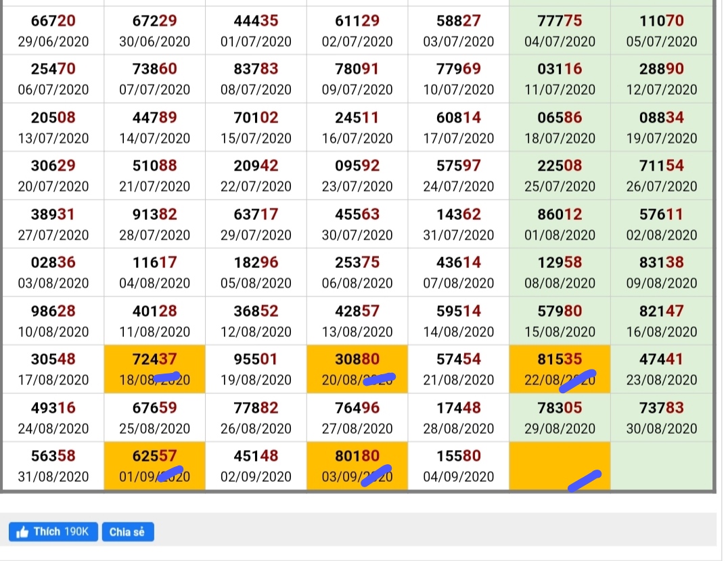Click result 56358 dated 31/08/2020
Screen dimensions: 728x561
[x=53, y=466]
